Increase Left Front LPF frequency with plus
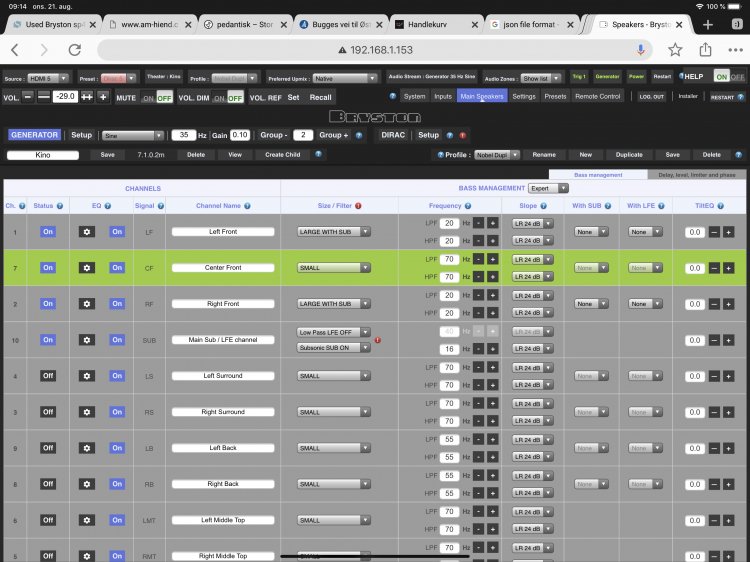 click(x=492, y=223)
